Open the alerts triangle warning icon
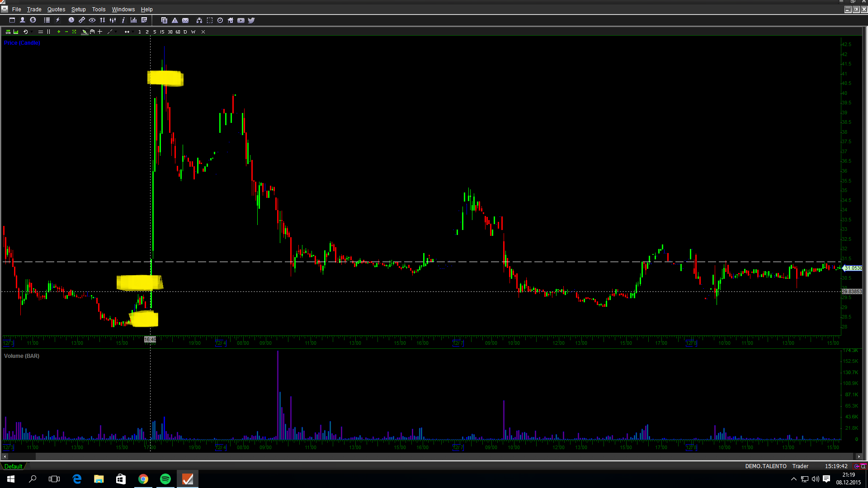This screenshot has height=488, width=868. 175,20
